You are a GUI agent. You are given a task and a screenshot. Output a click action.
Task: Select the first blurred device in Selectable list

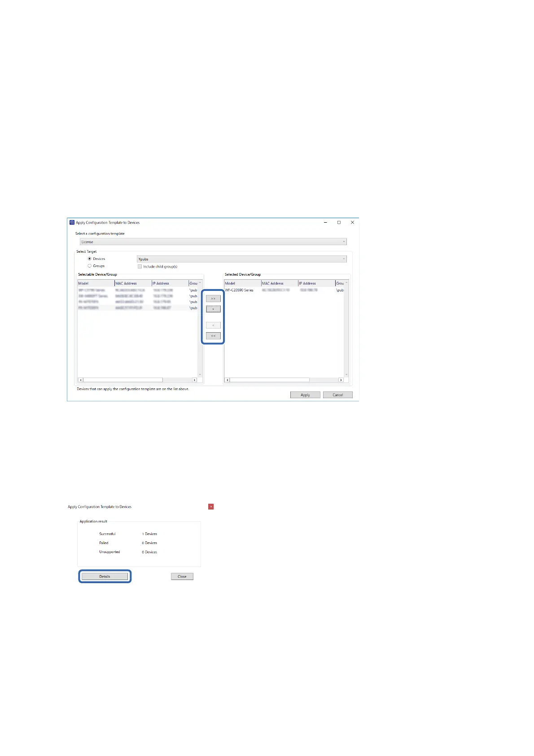pos(137,290)
